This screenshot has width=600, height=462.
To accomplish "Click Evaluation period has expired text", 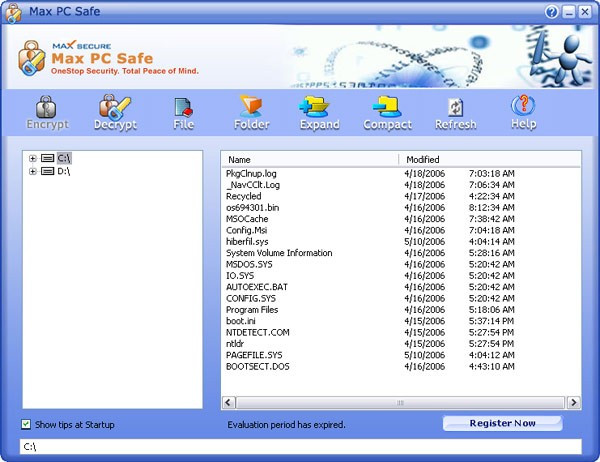I will [286, 424].
